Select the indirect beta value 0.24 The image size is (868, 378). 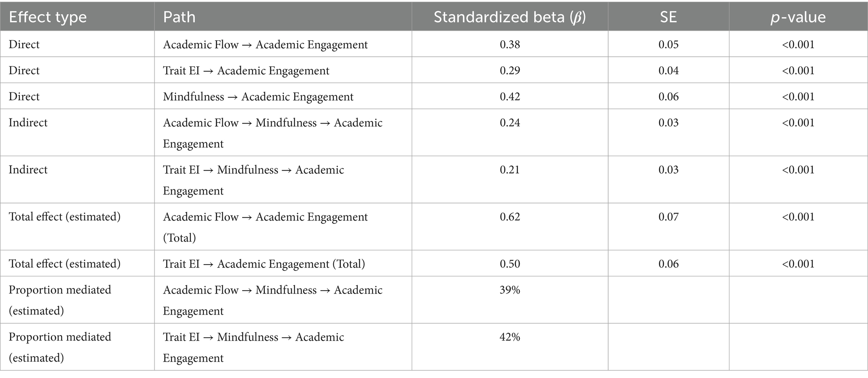click(510, 123)
